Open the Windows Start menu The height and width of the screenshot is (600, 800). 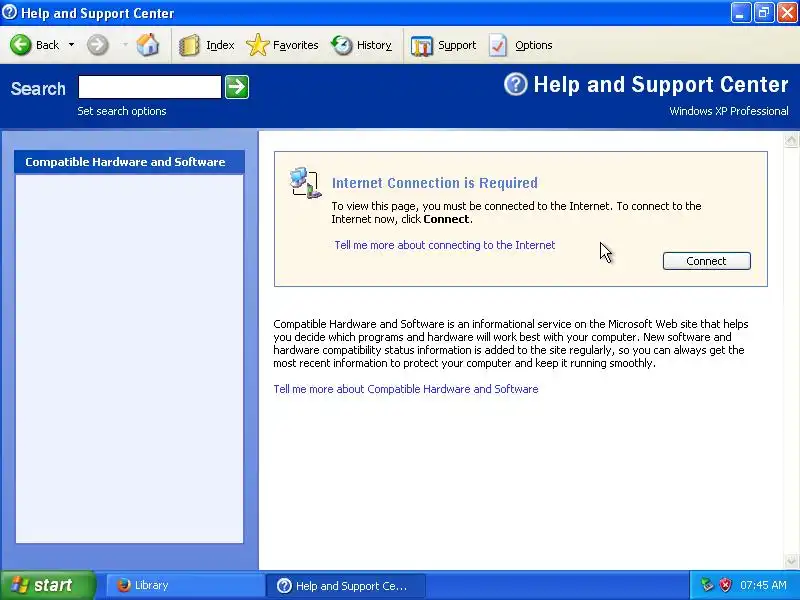48,585
